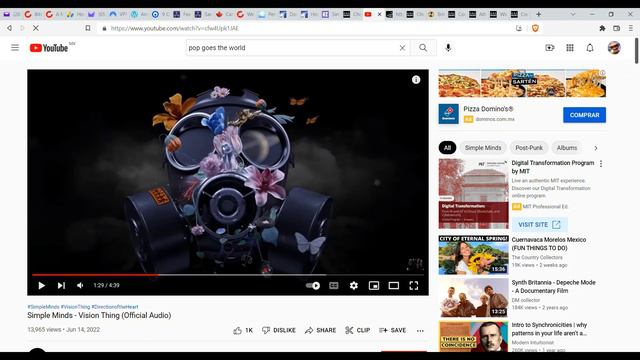
Task: Seek on the red video progress bar
Action: (228, 275)
